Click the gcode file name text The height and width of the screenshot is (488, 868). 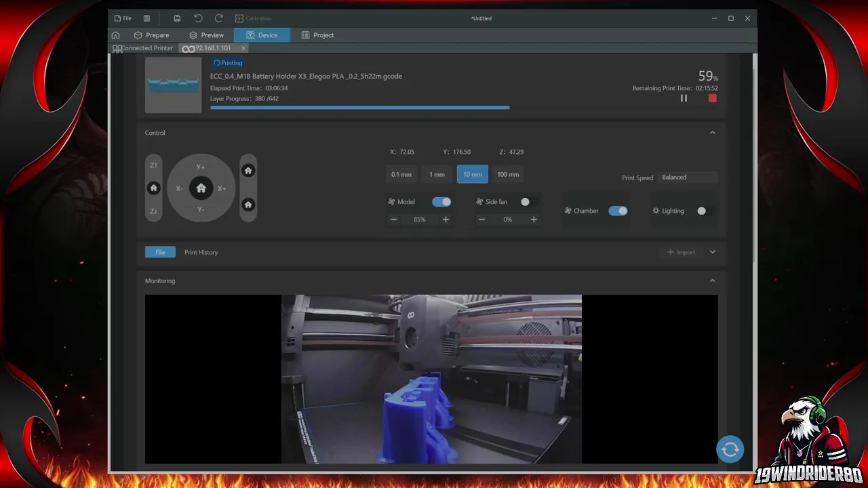[x=306, y=76]
